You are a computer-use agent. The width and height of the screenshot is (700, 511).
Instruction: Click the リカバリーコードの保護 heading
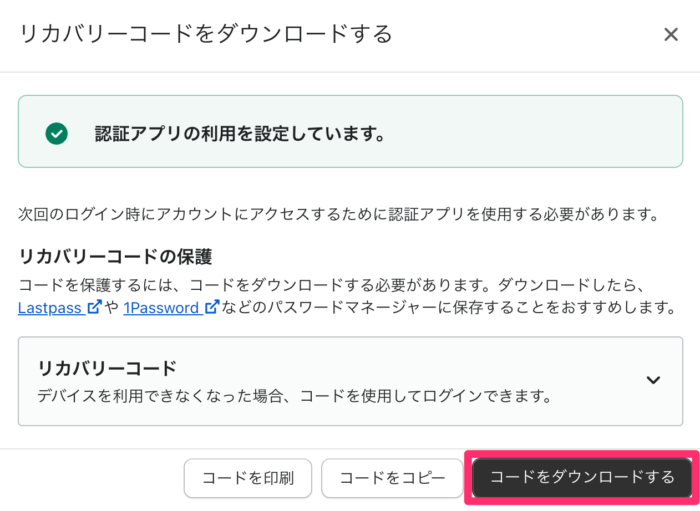(x=115, y=257)
